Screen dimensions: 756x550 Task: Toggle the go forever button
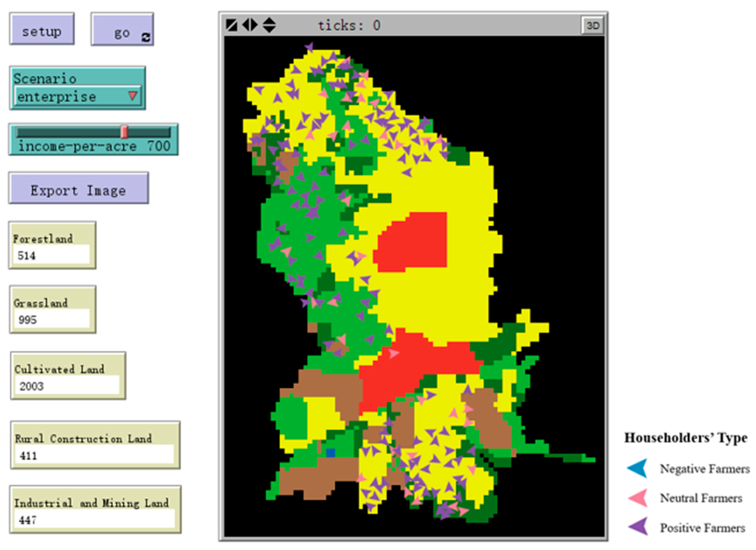pos(122,29)
